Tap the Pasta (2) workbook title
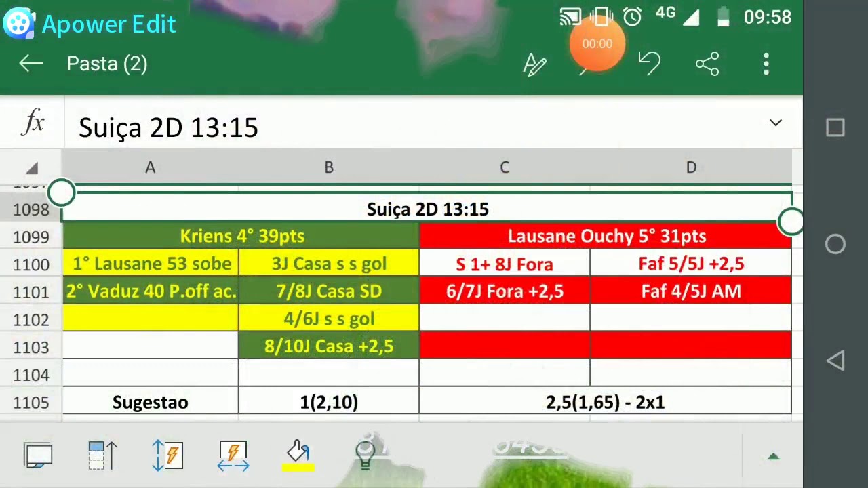This screenshot has height=488, width=868. pos(107,64)
